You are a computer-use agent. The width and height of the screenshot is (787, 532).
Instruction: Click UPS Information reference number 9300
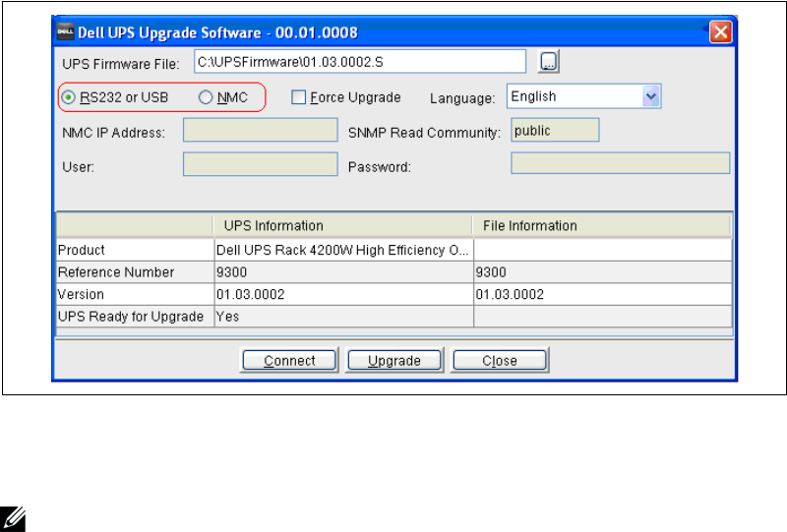point(343,272)
